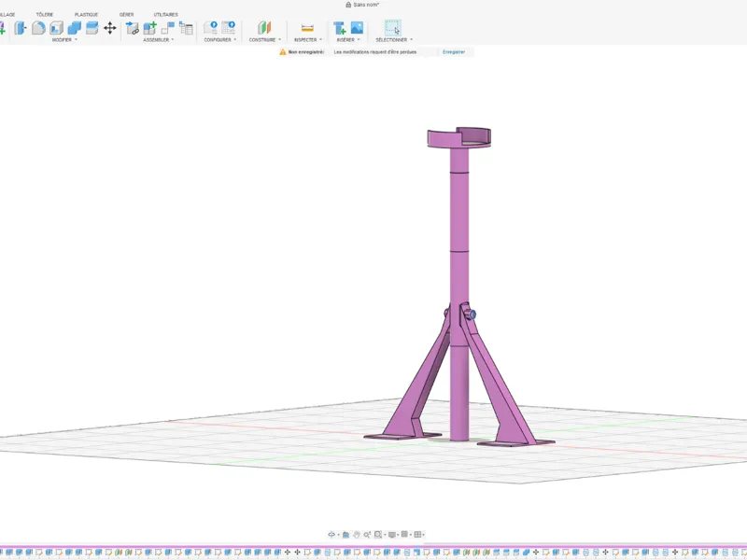Select the Move/Copy four-arrow tool

[x=110, y=28]
